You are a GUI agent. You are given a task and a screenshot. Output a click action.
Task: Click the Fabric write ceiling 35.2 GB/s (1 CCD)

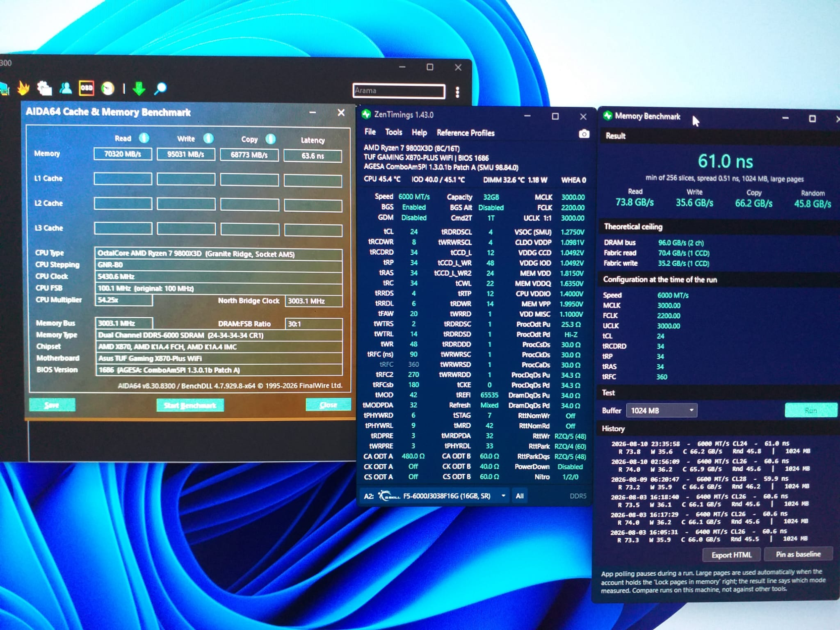[x=684, y=263]
